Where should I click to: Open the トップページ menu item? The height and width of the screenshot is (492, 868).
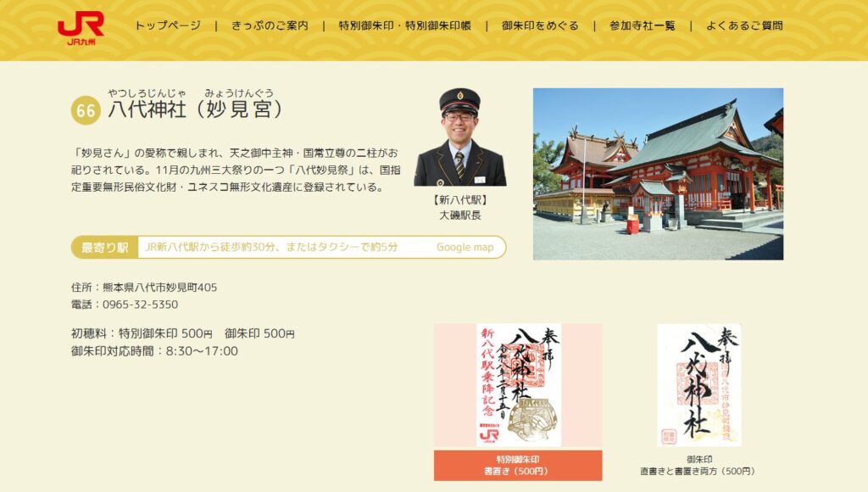[168, 25]
